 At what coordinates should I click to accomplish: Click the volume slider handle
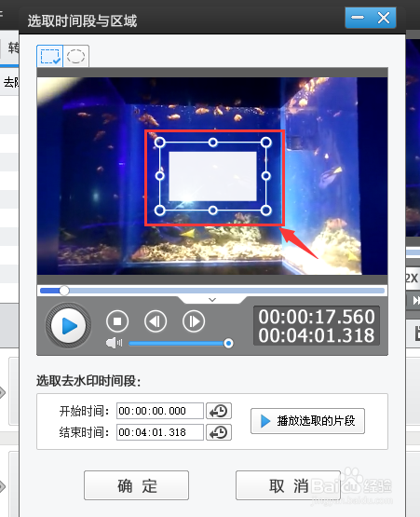coord(228,343)
